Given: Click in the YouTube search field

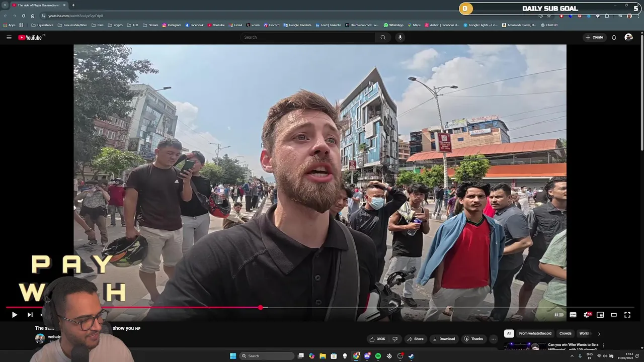Looking at the screenshot, I should pos(308,37).
